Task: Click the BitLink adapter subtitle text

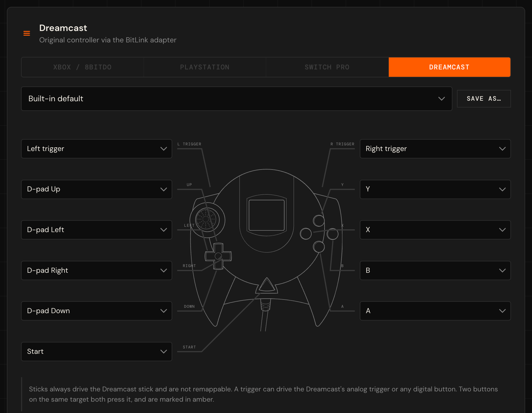Action: pos(108,40)
